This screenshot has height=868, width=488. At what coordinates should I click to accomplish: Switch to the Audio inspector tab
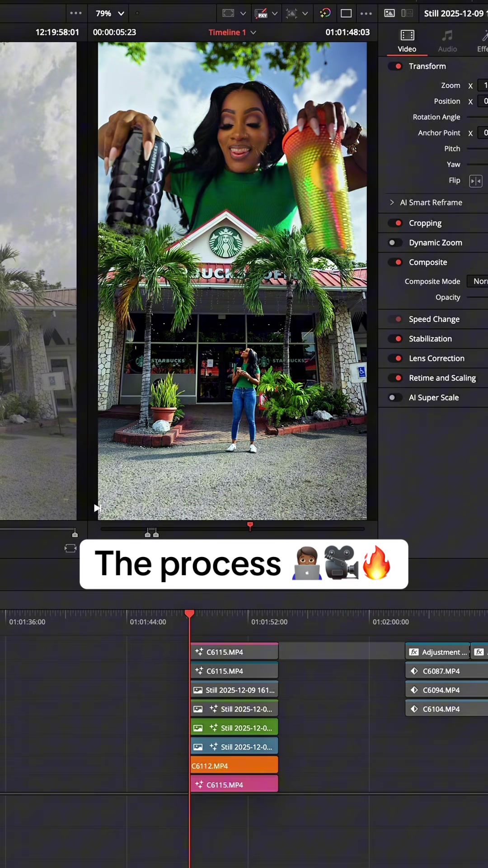[x=447, y=41]
